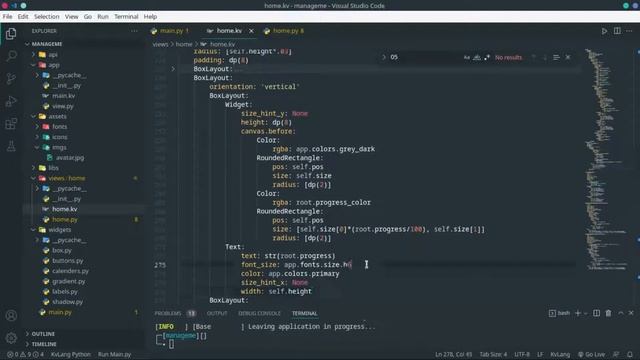Open the Extensions view
Image resolution: width=640 pixels, height=360 pixels.
coord(11,123)
